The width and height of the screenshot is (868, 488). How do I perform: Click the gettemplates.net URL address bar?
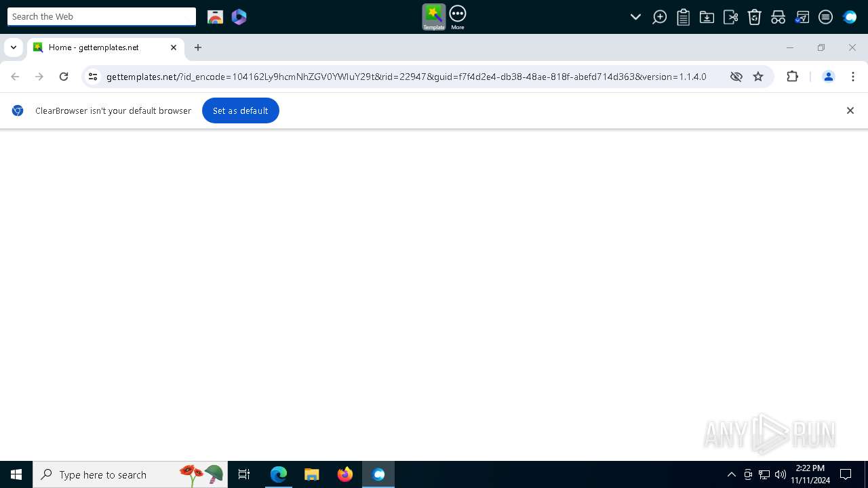pyautogui.click(x=407, y=77)
